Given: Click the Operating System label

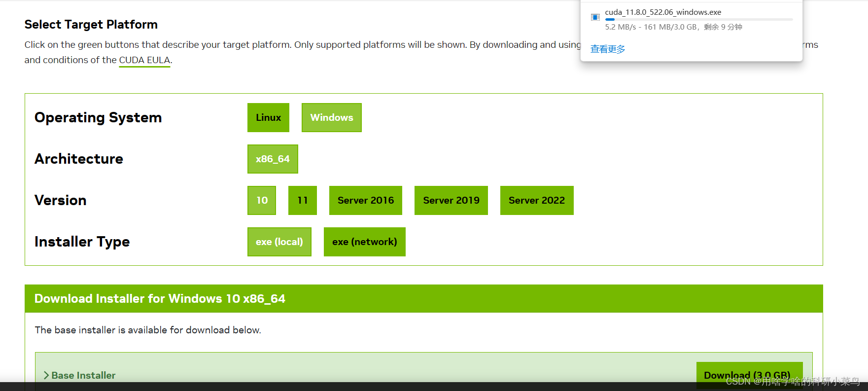Looking at the screenshot, I should click(98, 117).
